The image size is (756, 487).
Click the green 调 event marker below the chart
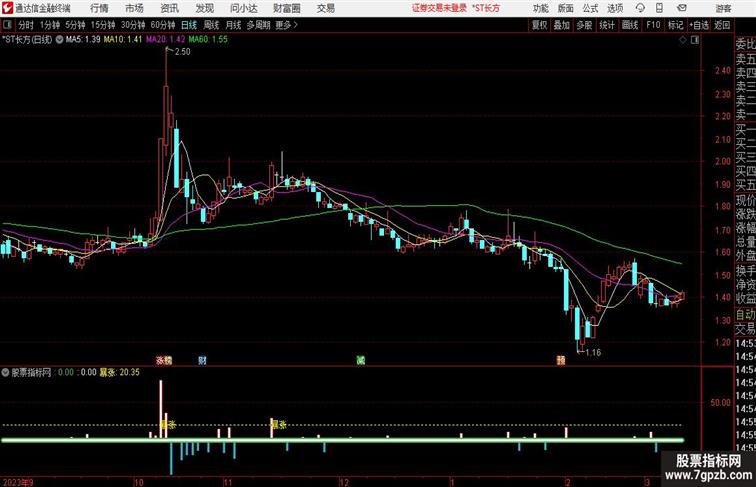point(361,360)
